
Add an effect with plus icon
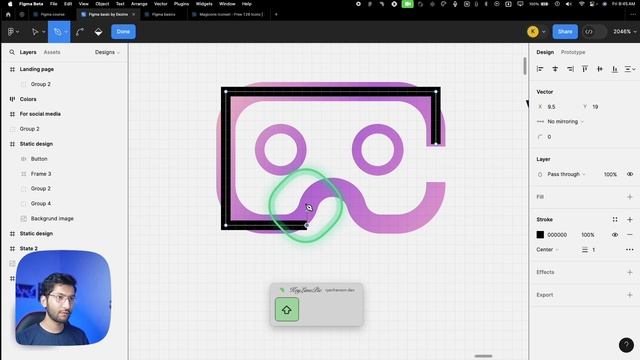tap(630, 272)
